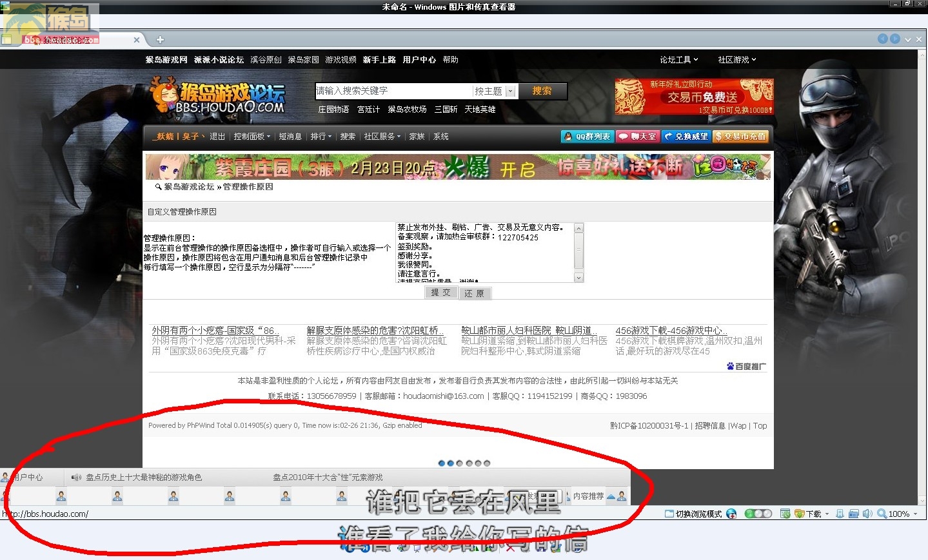Open 猴岛游戏网 in top navigation
The image size is (928, 560).
pos(166,59)
